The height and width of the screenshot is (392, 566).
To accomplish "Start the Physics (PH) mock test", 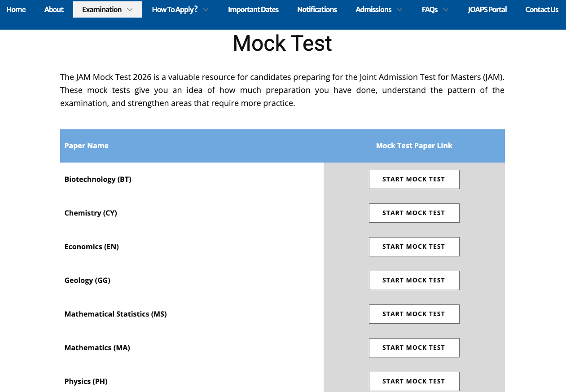I will tap(414, 381).
